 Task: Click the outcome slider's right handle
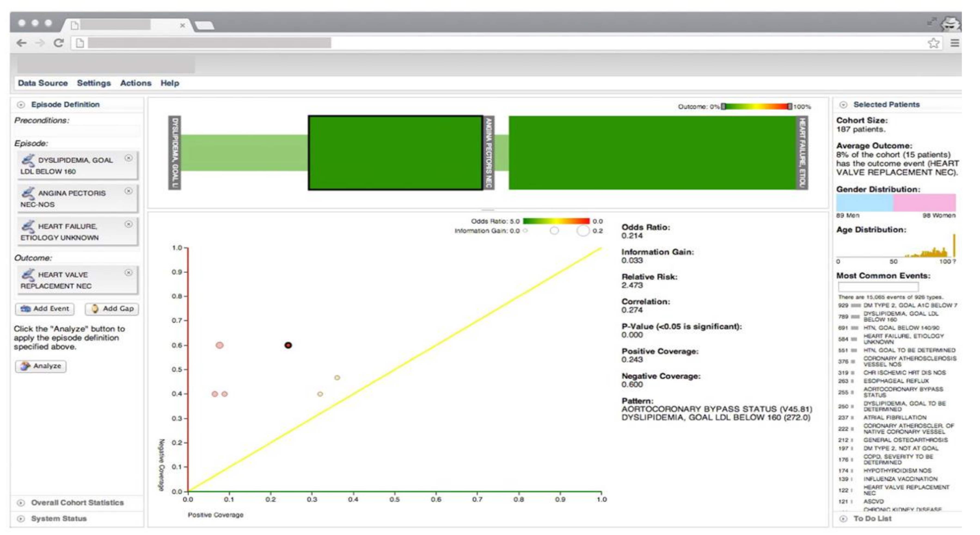(x=790, y=107)
